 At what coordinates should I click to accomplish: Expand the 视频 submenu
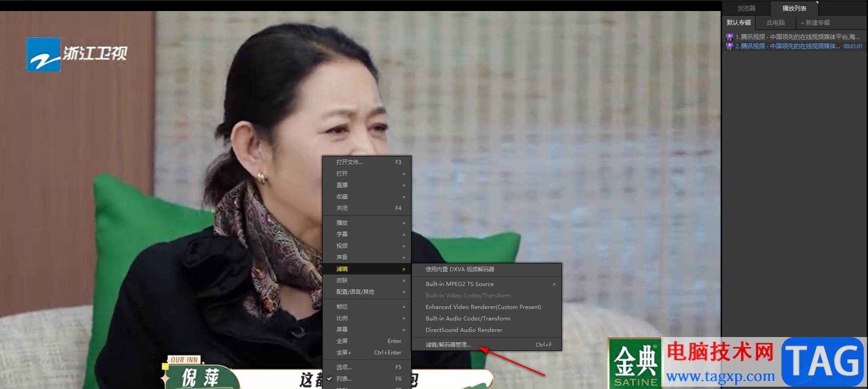366,246
